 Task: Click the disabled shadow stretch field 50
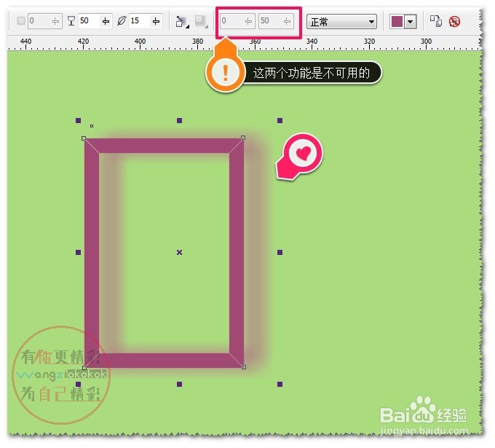tap(276, 21)
